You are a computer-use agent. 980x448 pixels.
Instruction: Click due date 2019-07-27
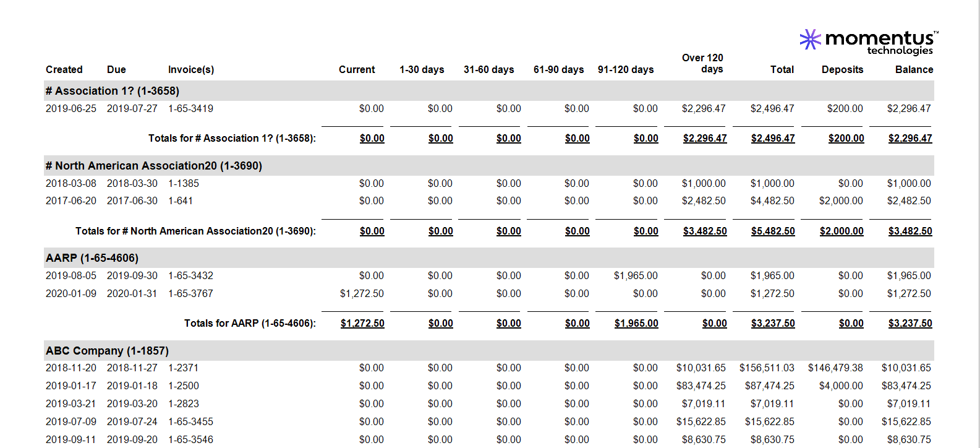pyautogui.click(x=132, y=108)
